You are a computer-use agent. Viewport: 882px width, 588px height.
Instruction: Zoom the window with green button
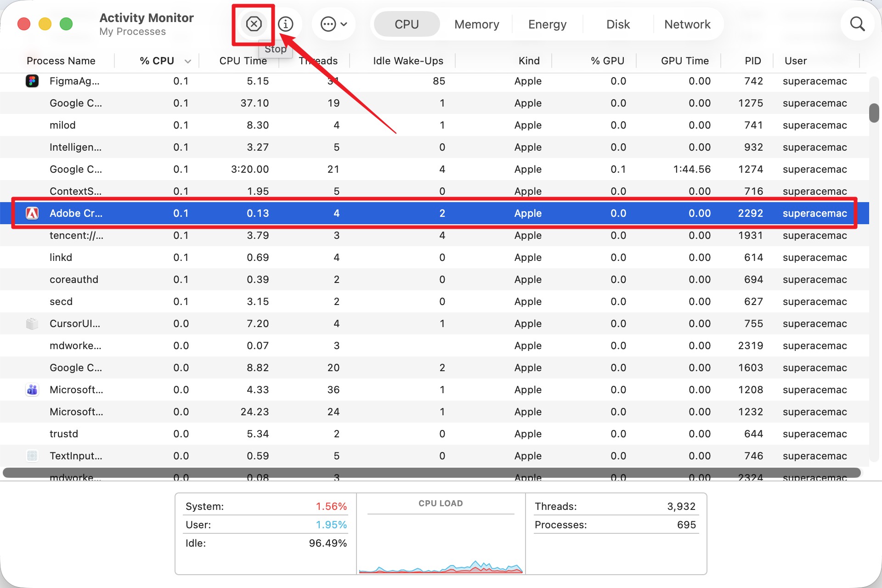click(66, 24)
